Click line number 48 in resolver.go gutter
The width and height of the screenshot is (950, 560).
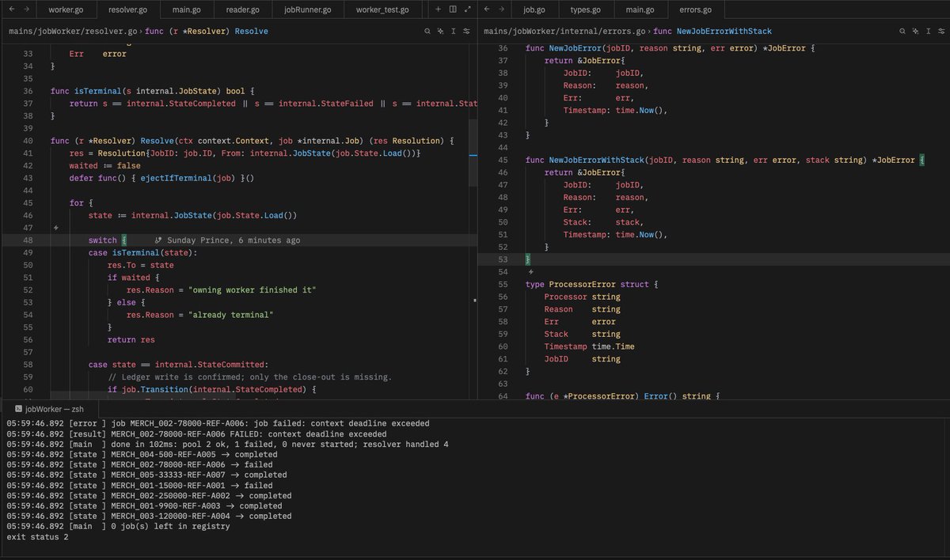point(28,240)
